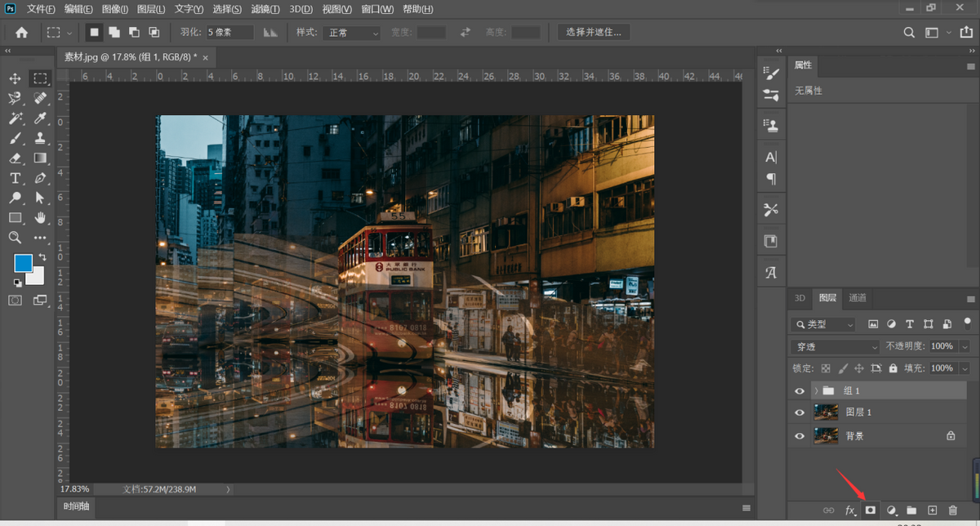Open the 样式 正常 style dropdown

point(351,33)
